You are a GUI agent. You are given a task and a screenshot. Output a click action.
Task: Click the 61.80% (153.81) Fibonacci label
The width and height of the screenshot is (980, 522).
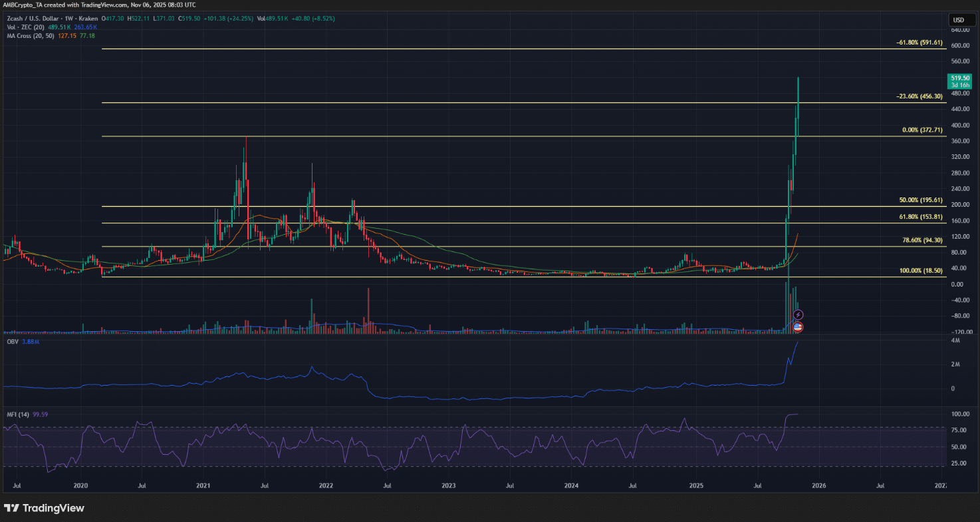(x=920, y=217)
